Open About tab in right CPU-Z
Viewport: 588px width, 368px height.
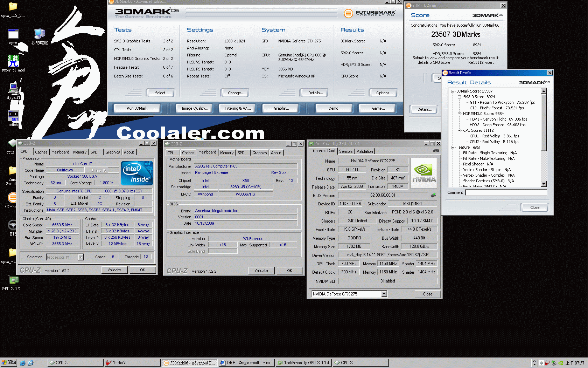(276, 153)
